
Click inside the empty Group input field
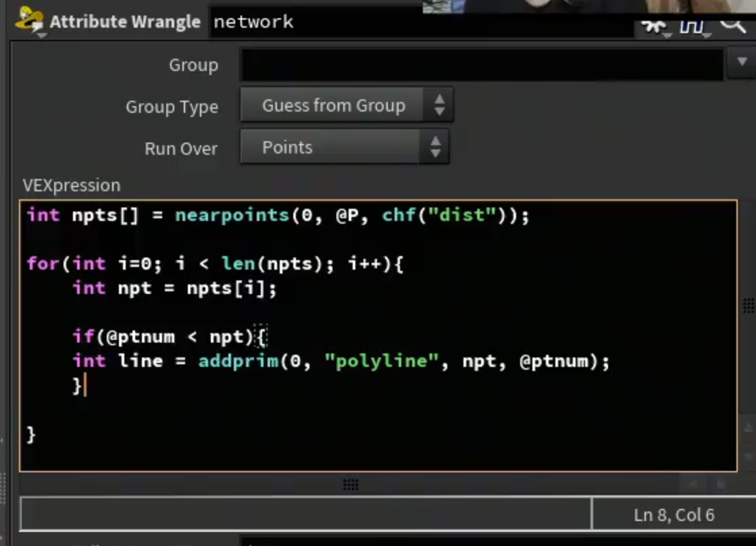[x=482, y=64]
